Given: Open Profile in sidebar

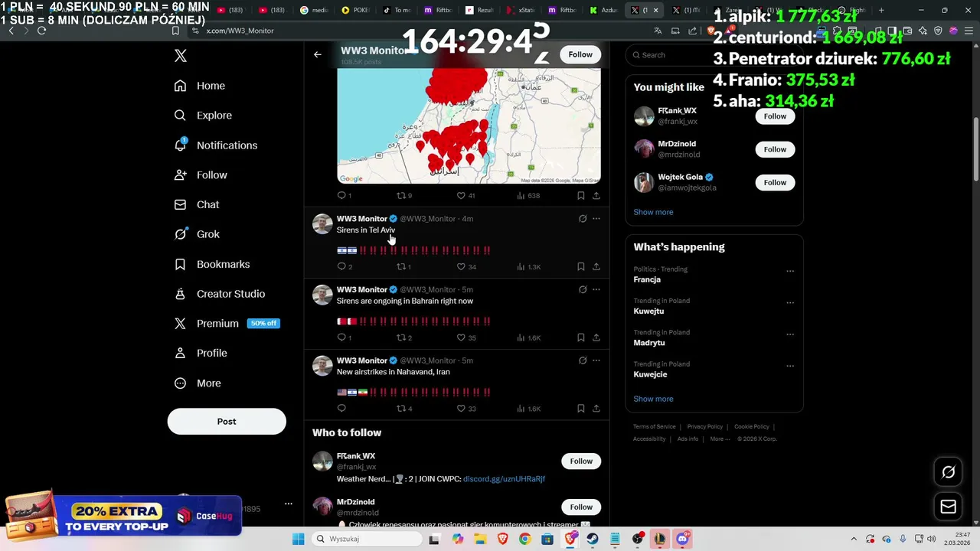Looking at the screenshot, I should (201, 354).
